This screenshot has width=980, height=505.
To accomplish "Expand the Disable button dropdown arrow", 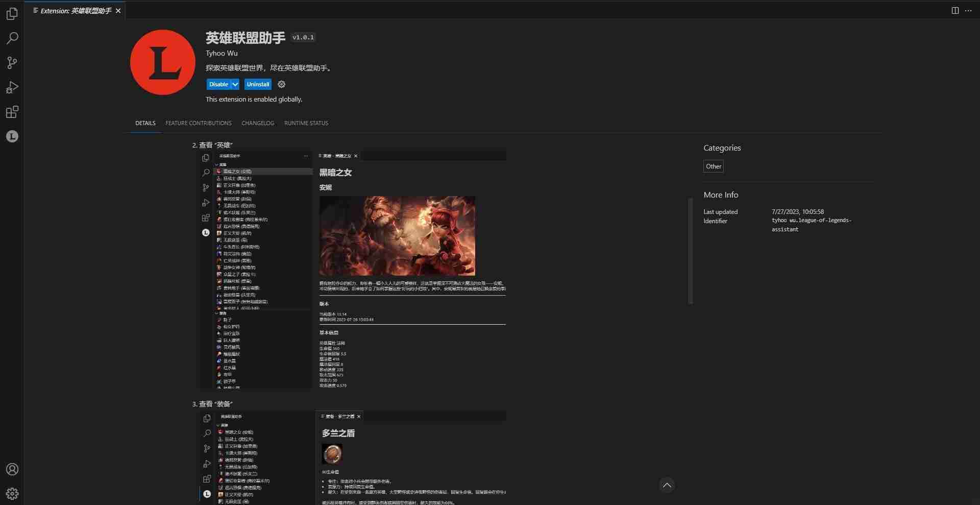I will coord(235,84).
